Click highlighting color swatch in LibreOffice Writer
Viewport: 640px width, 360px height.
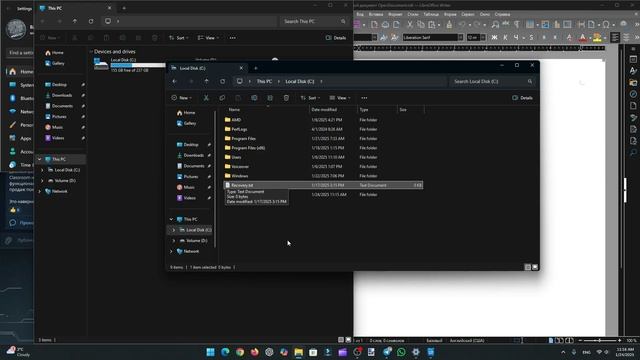pyautogui.click(x=597, y=38)
